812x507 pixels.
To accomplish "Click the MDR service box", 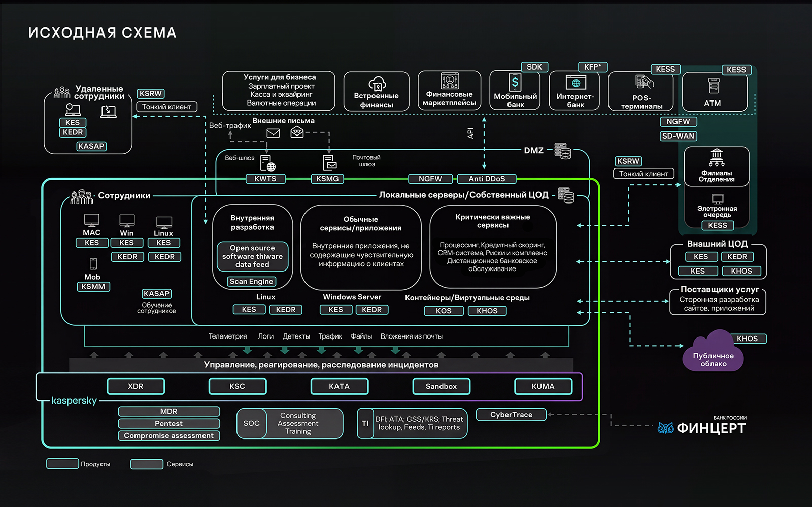I will (169, 411).
